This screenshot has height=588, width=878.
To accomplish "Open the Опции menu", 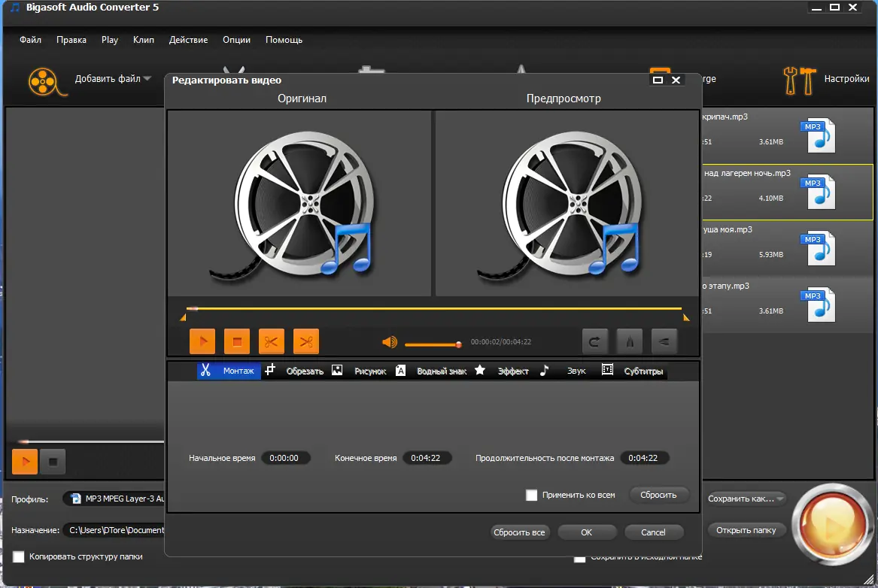I will click(x=236, y=40).
